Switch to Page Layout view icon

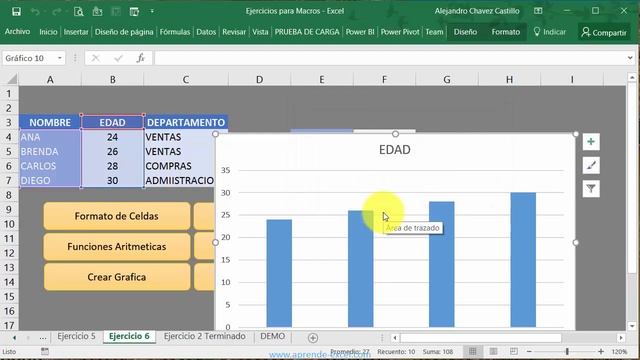(x=493, y=351)
